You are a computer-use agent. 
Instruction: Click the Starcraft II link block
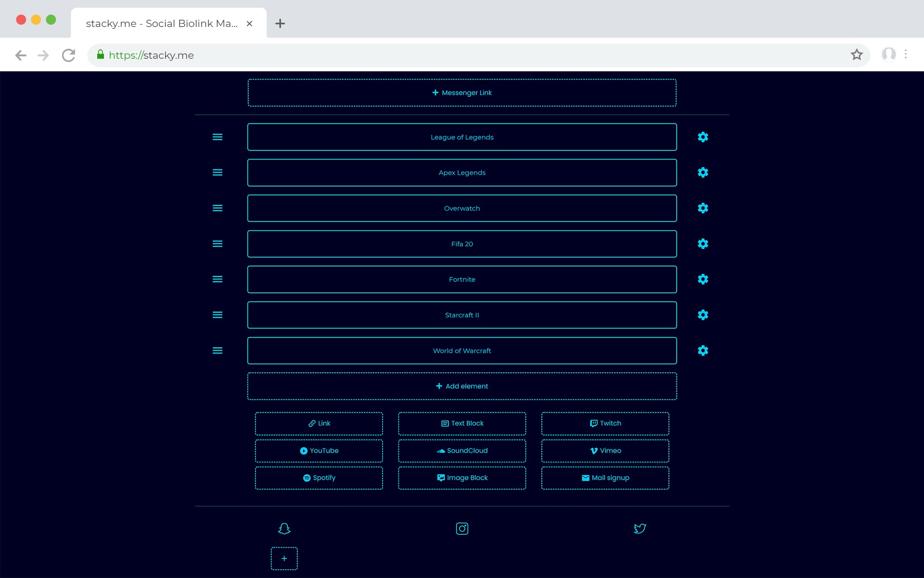click(x=462, y=315)
